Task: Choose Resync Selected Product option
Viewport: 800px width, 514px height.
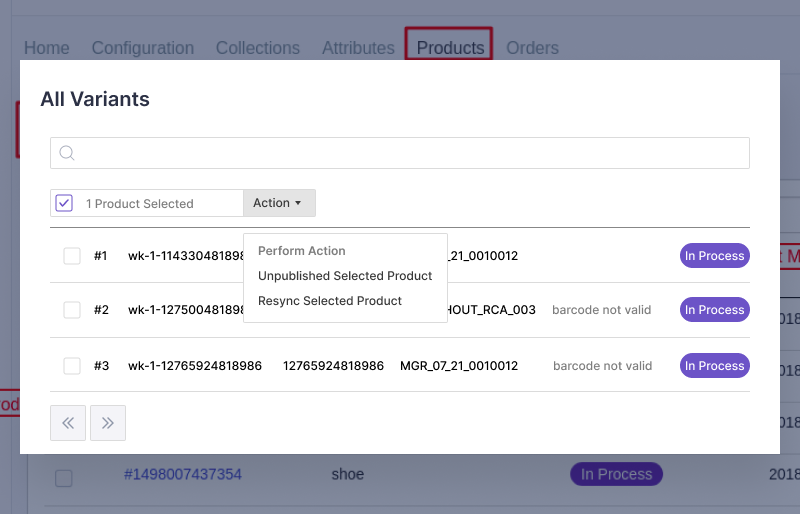Action: point(330,301)
